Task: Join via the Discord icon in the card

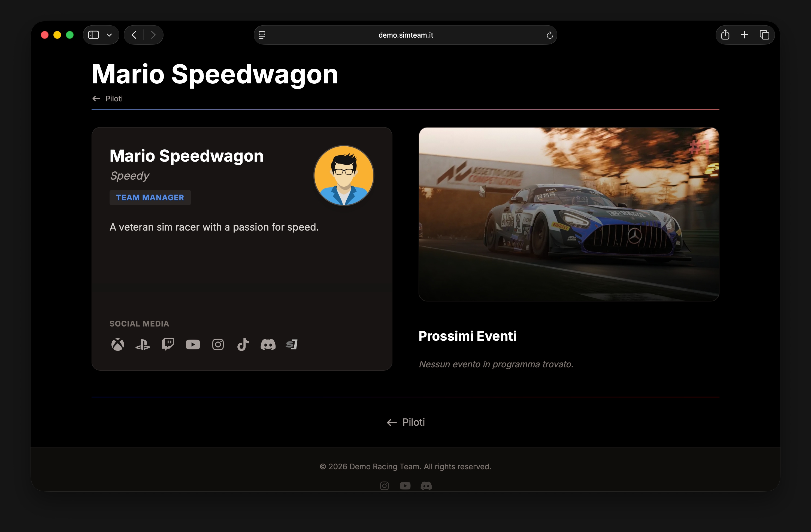Action: [268, 344]
